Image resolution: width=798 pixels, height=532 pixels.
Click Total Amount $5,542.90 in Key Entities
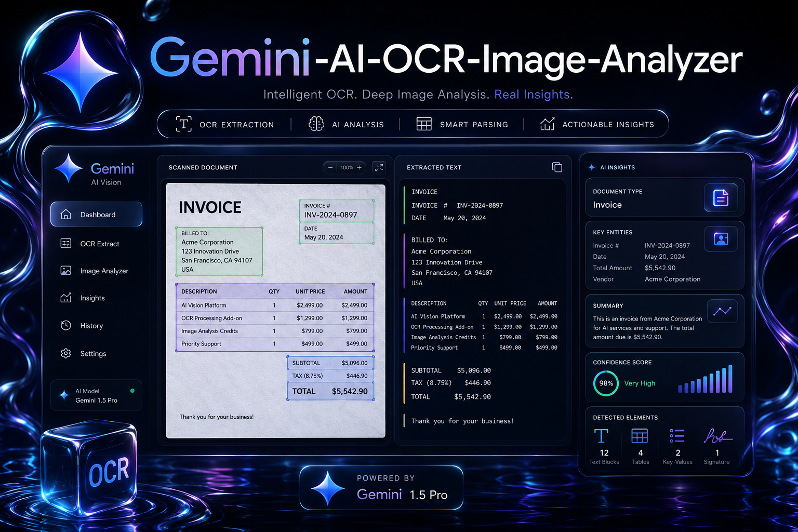click(x=634, y=268)
